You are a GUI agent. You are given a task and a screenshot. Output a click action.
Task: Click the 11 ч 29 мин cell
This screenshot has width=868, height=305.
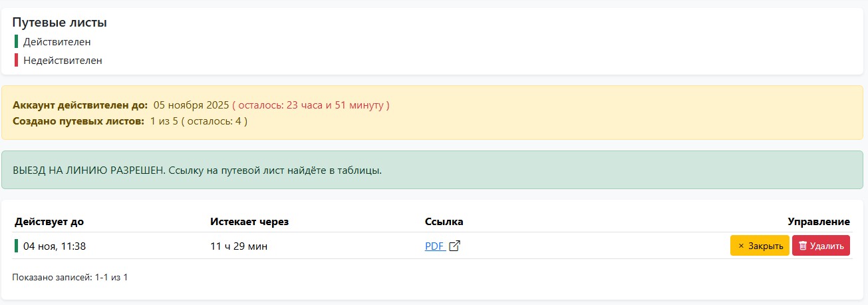click(239, 246)
